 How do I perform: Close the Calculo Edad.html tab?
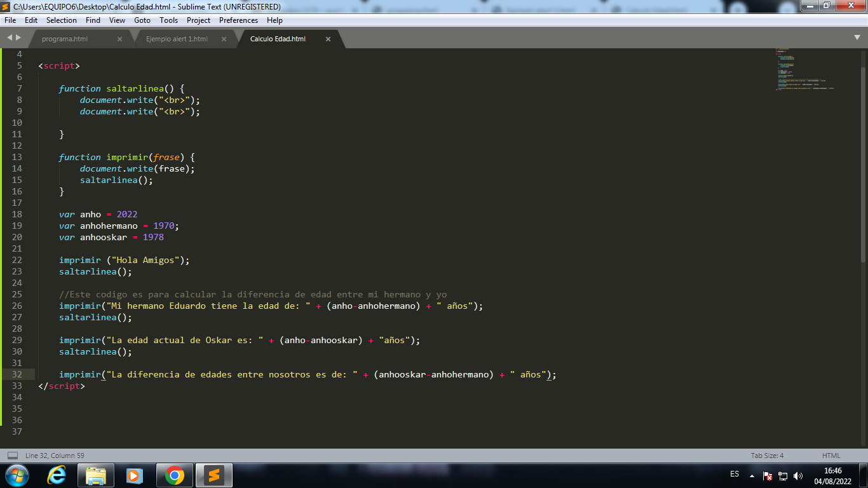[x=328, y=39]
